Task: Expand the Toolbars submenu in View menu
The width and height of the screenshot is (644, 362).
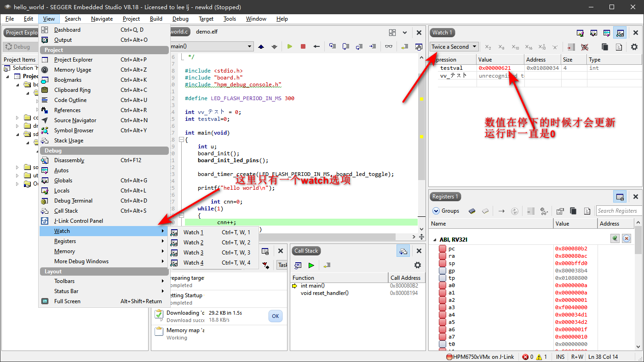Action: click(x=104, y=281)
